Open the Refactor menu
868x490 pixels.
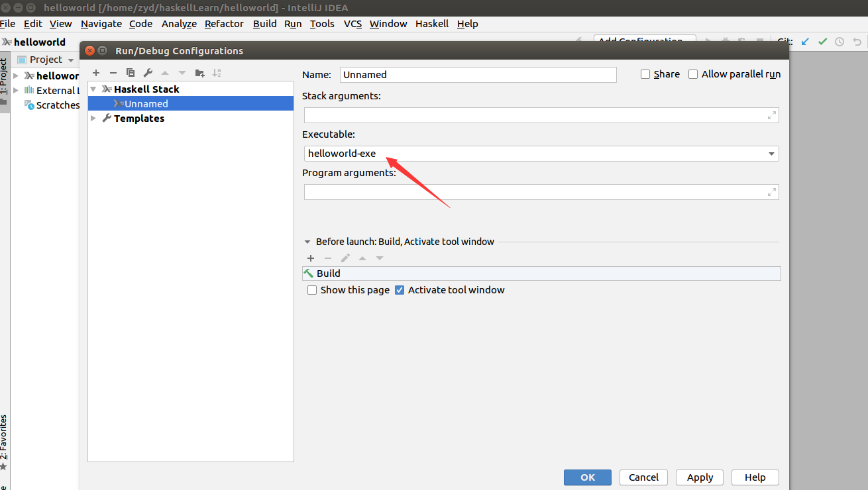[x=224, y=23]
